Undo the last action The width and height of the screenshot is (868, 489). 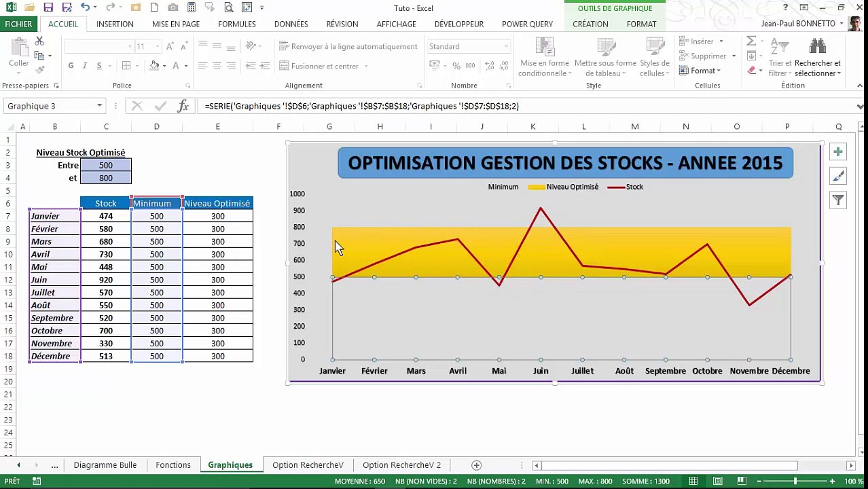[x=84, y=8]
